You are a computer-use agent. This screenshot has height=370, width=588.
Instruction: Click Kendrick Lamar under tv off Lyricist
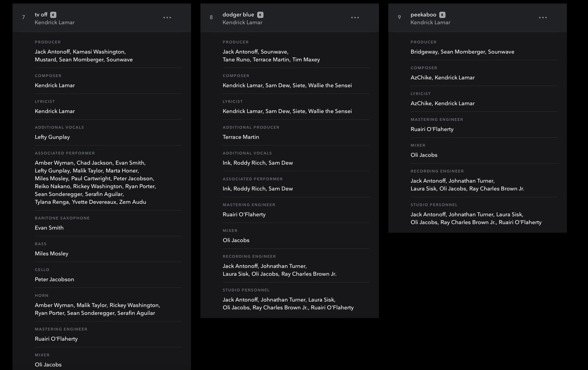click(x=55, y=112)
